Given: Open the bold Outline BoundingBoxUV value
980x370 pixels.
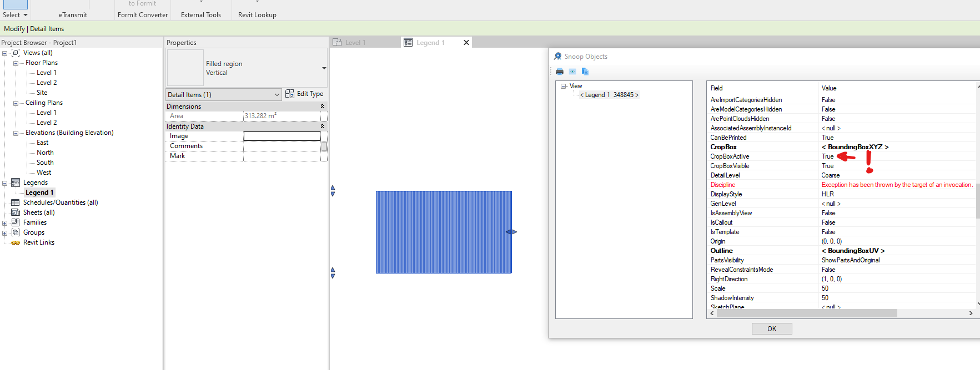Looking at the screenshot, I should pos(853,251).
